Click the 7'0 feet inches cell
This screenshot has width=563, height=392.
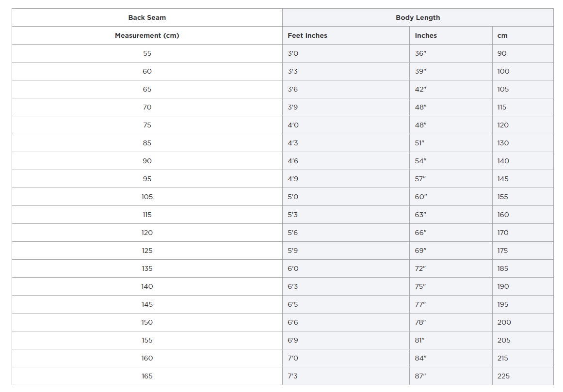[x=346, y=358]
